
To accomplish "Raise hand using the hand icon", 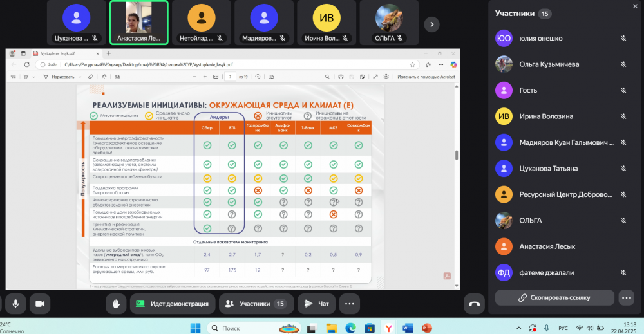I will tap(116, 303).
